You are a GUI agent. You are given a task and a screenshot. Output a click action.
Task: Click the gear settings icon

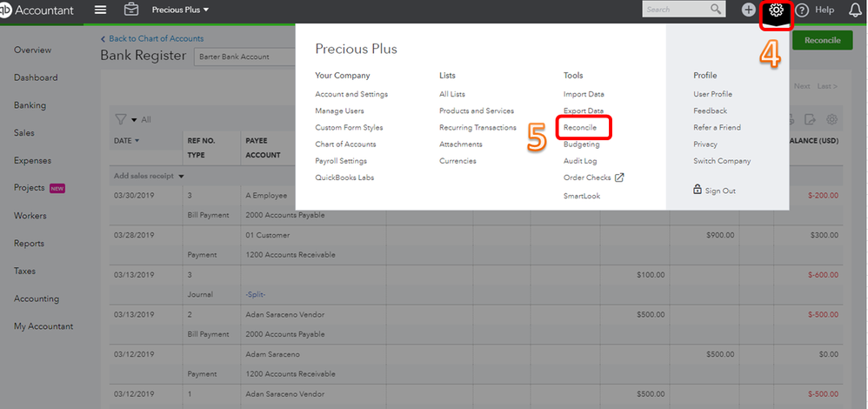(x=776, y=10)
